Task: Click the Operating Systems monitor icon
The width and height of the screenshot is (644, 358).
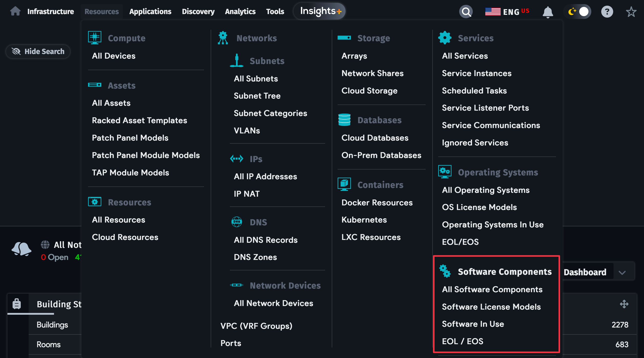Action: coord(445,172)
